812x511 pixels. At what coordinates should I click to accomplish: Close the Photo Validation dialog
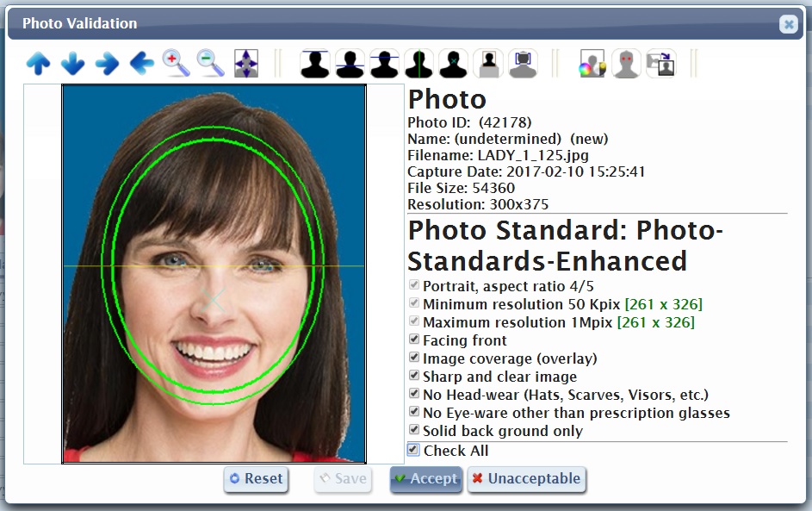(x=788, y=24)
